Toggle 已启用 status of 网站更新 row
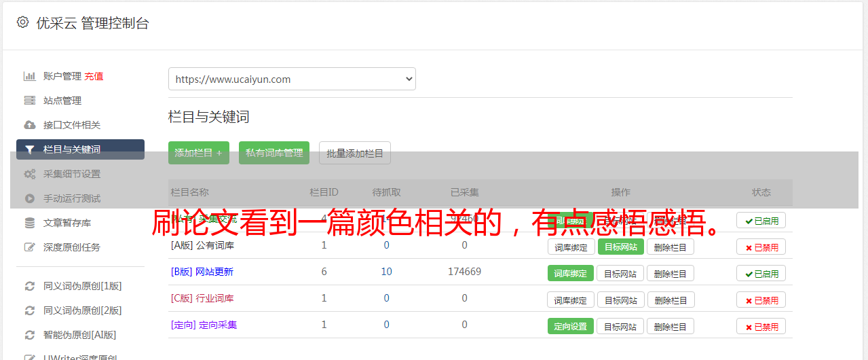This screenshot has width=868, height=360. 761,273
